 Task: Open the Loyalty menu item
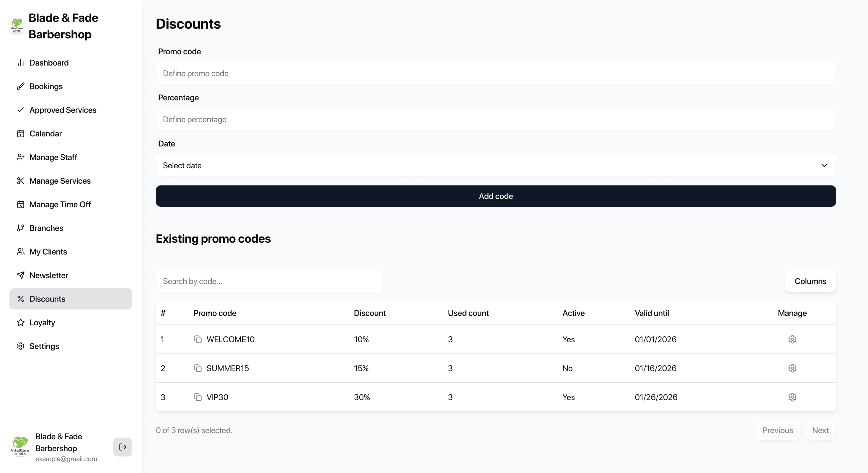coord(42,322)
